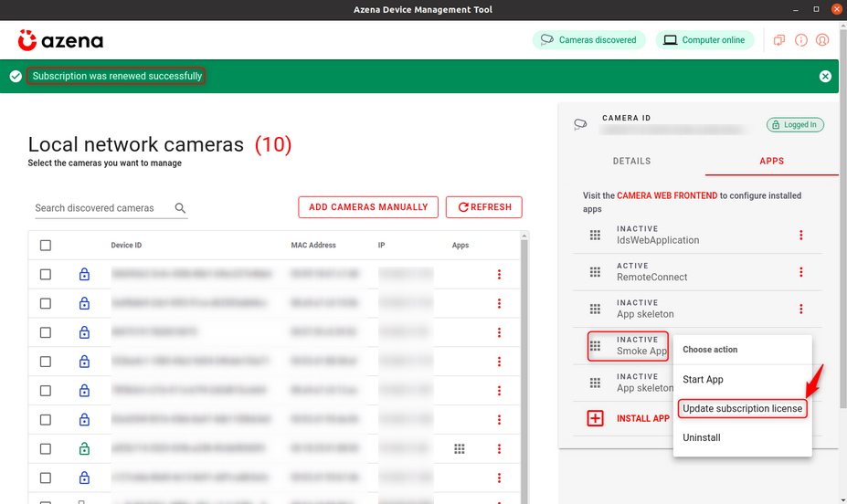The image size is (847, 504).
Task: Tick the checkbox of the third camera row
Action: 46,332
